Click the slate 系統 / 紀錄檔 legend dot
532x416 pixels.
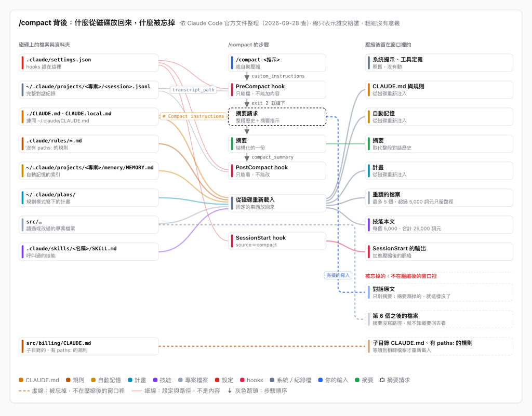pyautogui.click(x=272, y=380)
